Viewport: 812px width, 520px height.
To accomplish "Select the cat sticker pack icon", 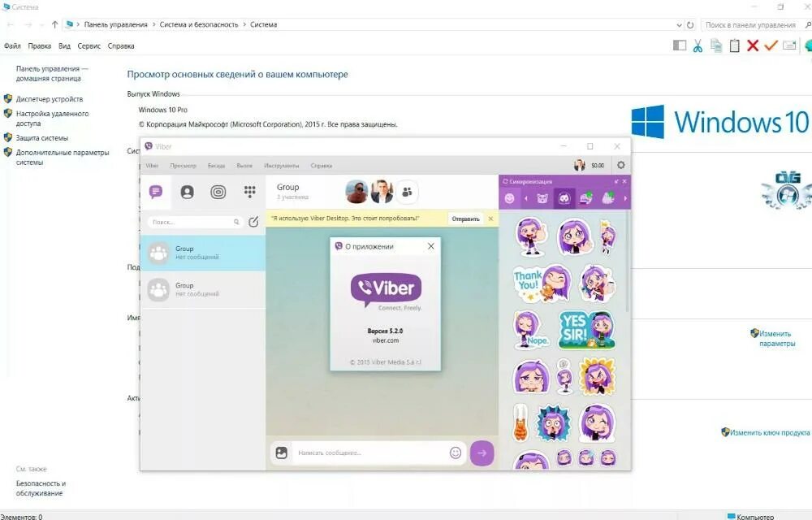I will coord(542,198).
